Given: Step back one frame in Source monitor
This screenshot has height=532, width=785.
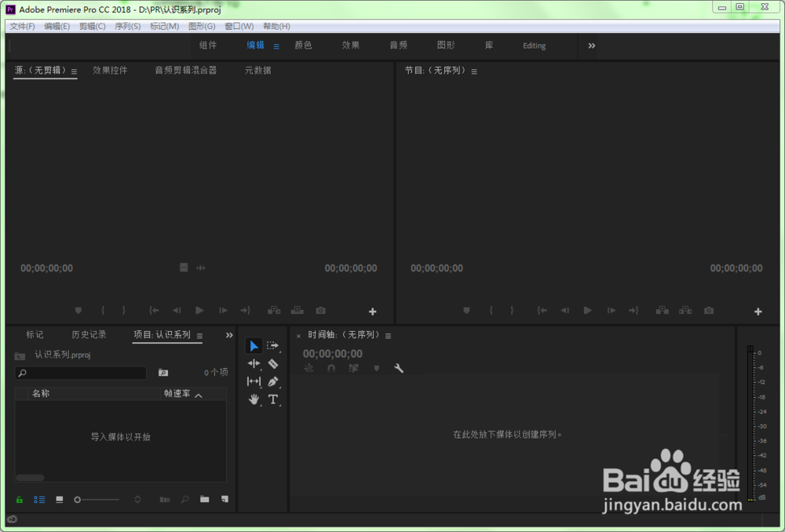Looking at the screenshot, I should (x=176, y=310).
